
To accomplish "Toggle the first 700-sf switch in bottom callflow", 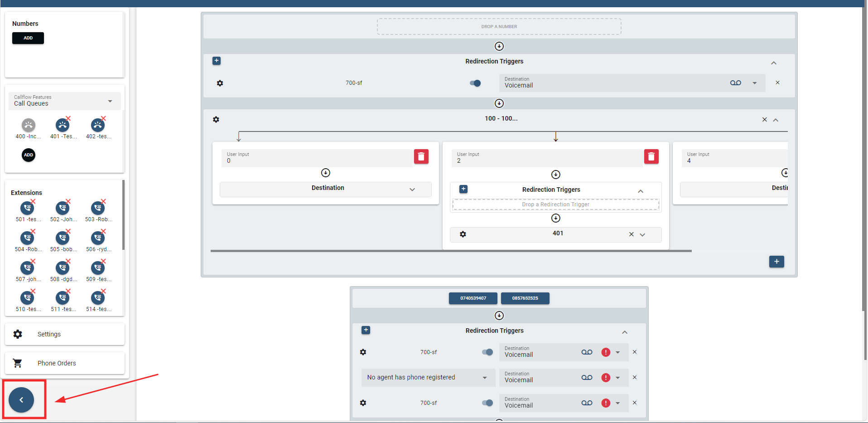I will (x=487, y=352).
